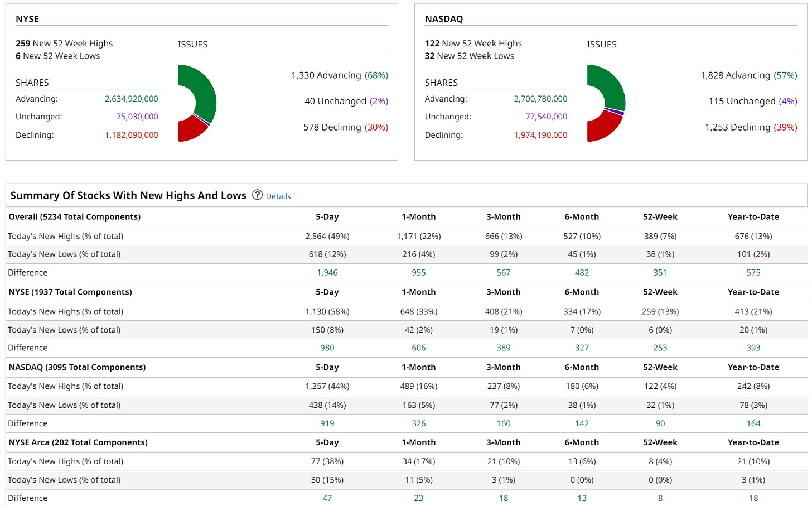Select NYSE '578 Declining (30%)' text
This screenshot has width=812, height=515.
click(x=346, y=127)
